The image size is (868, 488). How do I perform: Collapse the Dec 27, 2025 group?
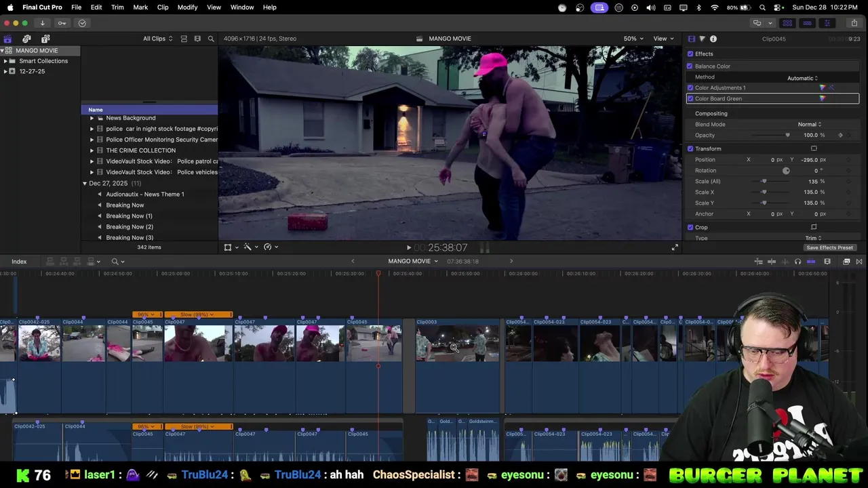click(x=85, y=184)
